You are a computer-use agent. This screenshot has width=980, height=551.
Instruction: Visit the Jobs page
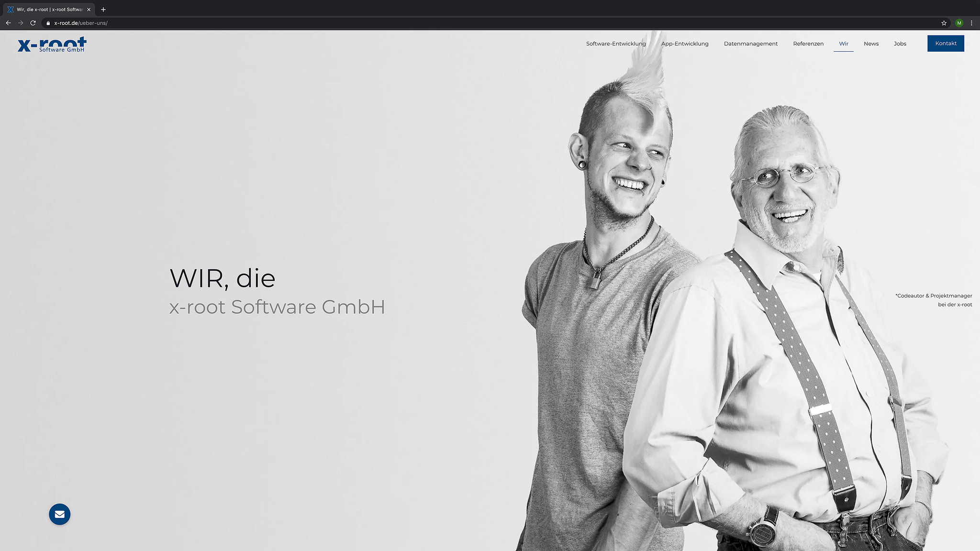pyautogui.click(x=900, y=44)
